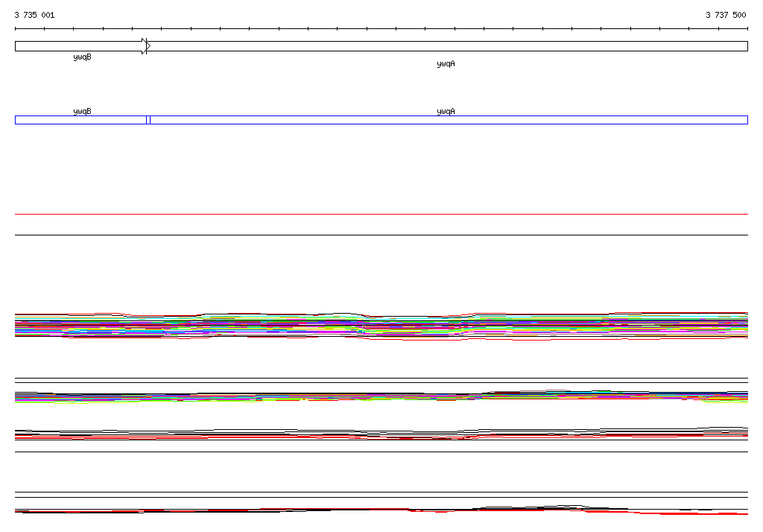Click the start coordinate 3 735 001
The width and height of the screenshot is (763, 532).
tap(34, 15)
